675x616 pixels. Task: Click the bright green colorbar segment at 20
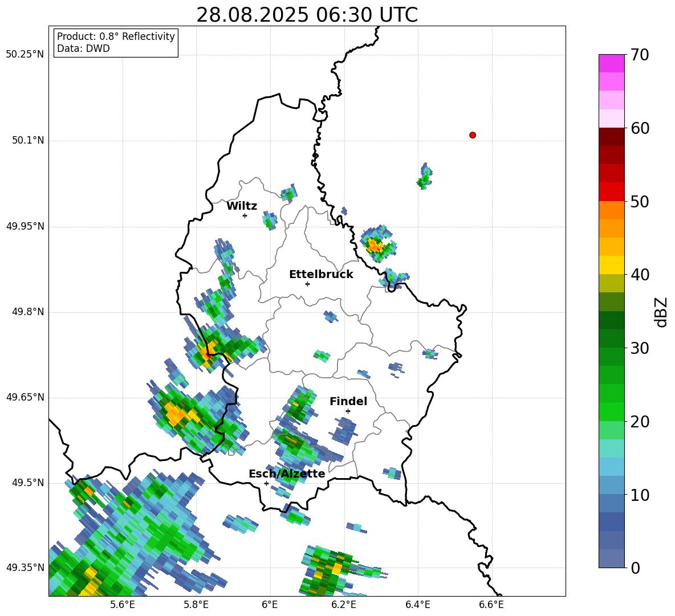click(611, 411)
